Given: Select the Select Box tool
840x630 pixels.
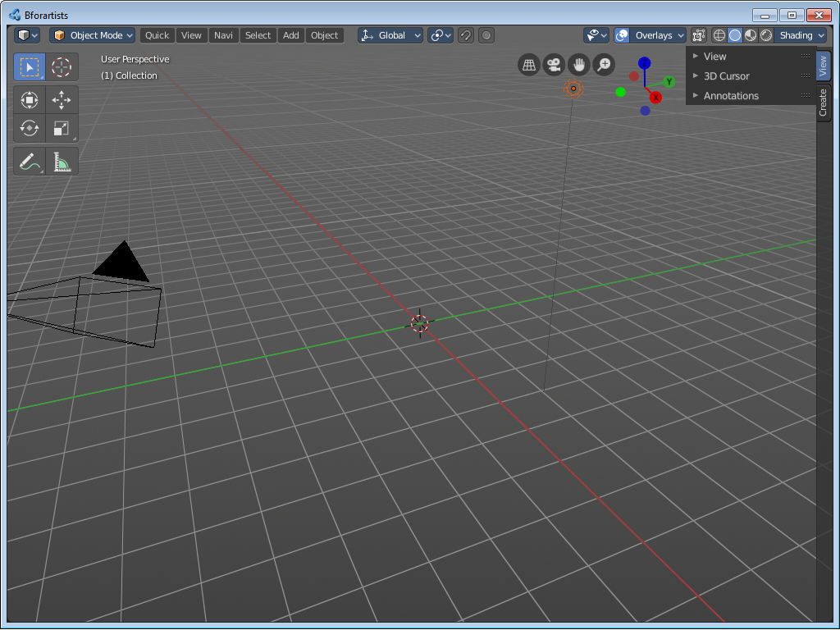Looking at the screenshot, I should [x=30, y=67].
